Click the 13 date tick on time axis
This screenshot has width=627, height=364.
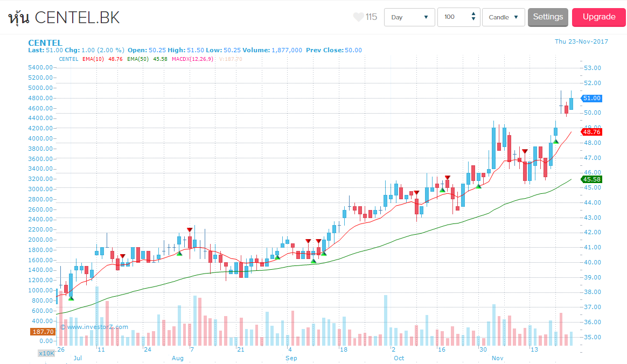(534, 349)
